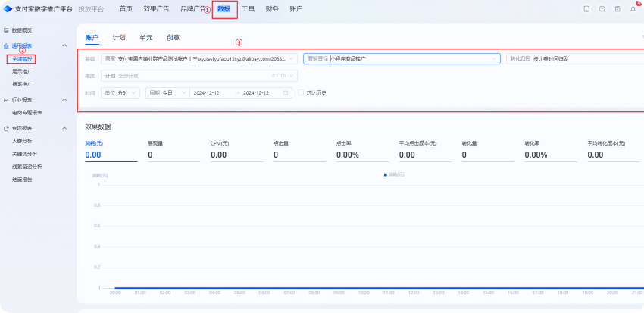Click the Alipay platform logo icon
The width and height of the screenshot is (644, 313).
click(8, 9)
